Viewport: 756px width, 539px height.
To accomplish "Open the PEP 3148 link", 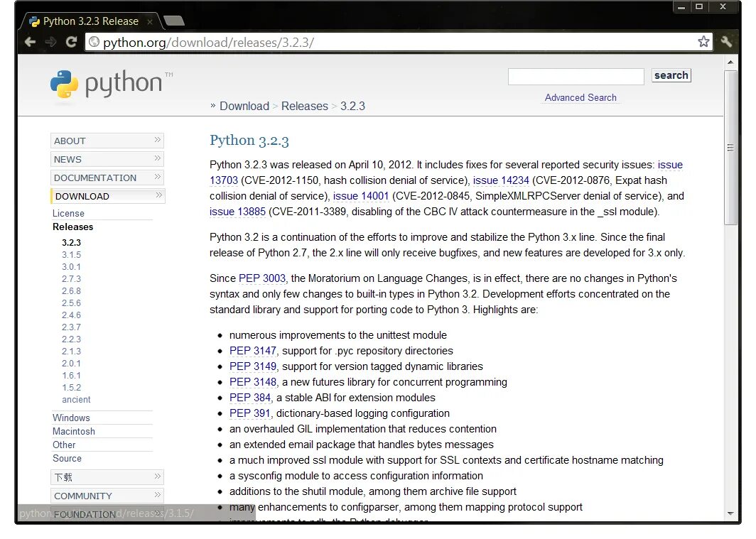I will (x=253, y=382).
